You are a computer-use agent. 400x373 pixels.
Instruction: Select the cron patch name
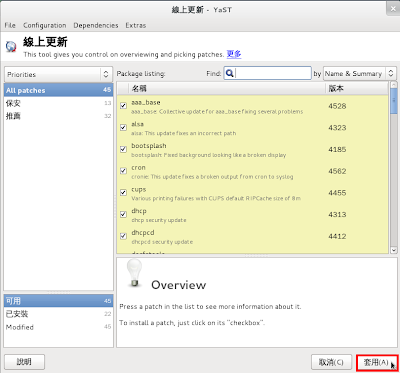pyautogui.click(x=138, y=167)
